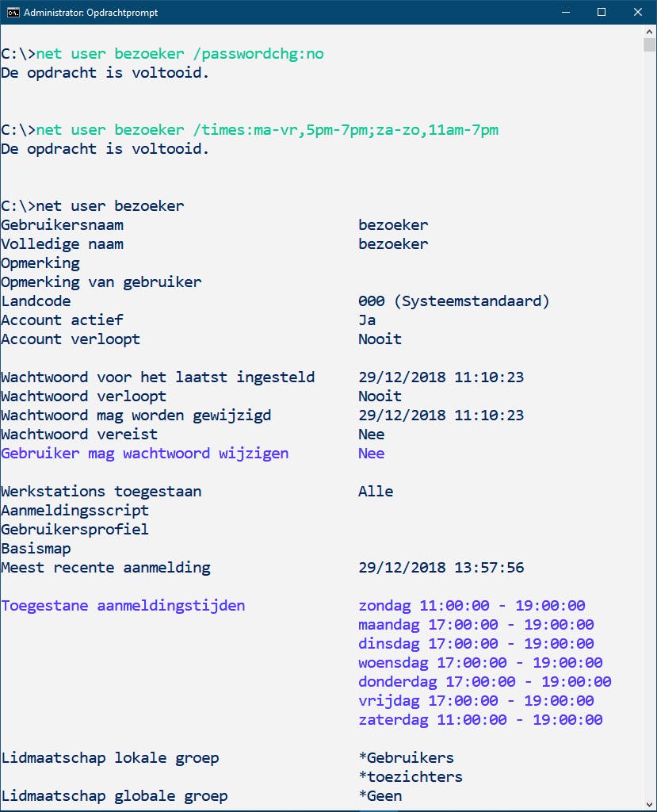The image size is (657, 812).
Task: Click the "donderdag 17:00:00 - 19:00:00" entry
Action: point(484,682)
